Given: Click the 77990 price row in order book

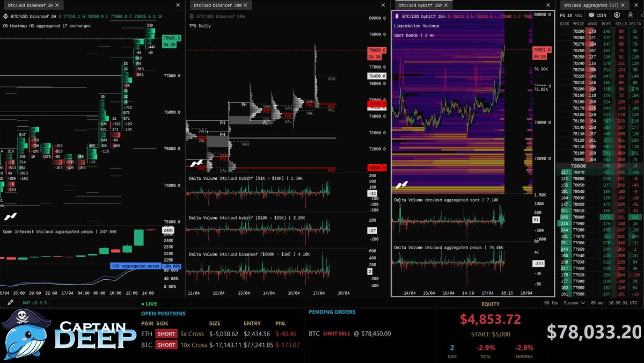Looking at the screenshot, I should pos(600,223).
